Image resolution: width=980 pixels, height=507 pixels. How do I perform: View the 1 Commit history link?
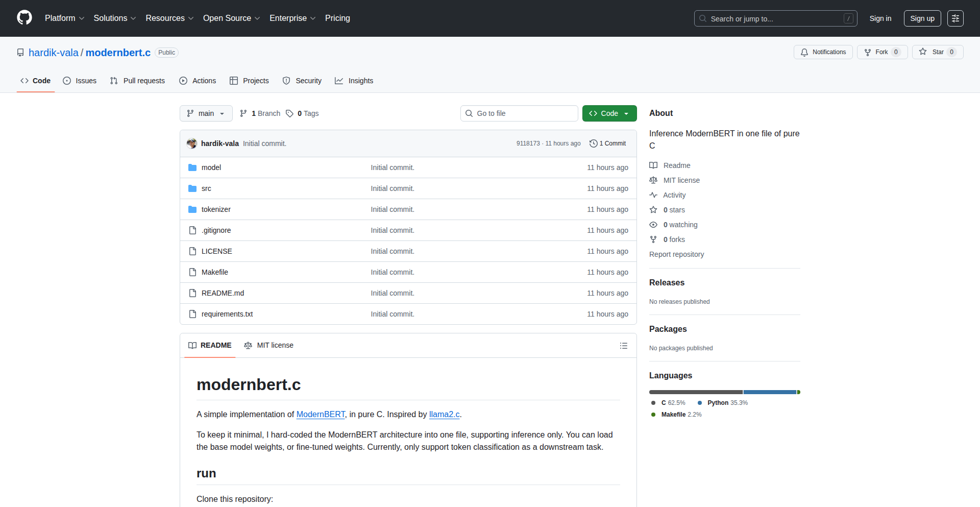pyautogui.click(x=607, y=143)
